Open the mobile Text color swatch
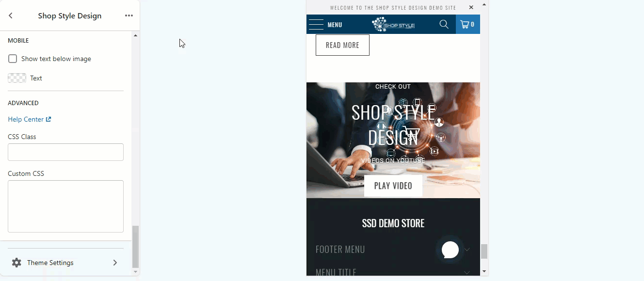644x281 pixels. tap(17, 78)
